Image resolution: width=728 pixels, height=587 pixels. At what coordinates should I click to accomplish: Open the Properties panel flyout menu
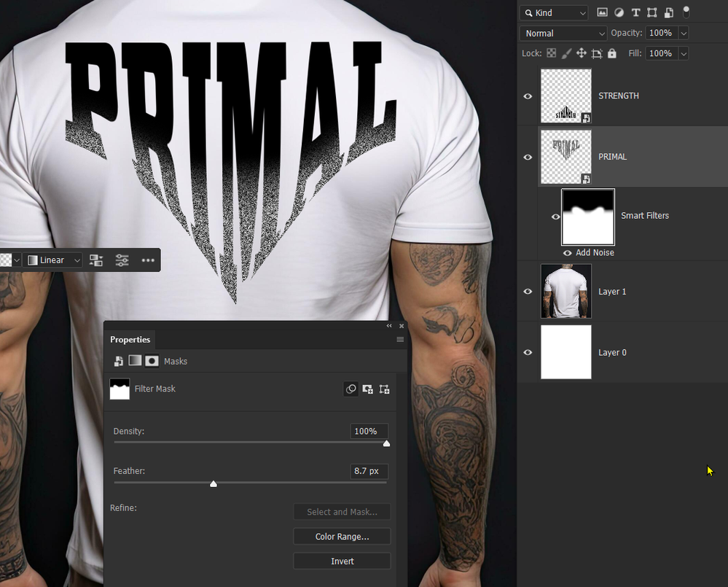click(400, 340)
